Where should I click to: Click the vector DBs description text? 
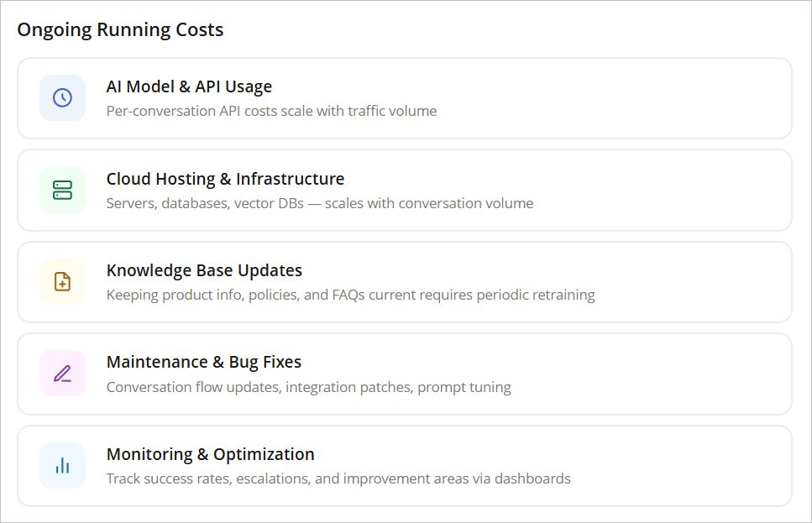tap(319, 203)
